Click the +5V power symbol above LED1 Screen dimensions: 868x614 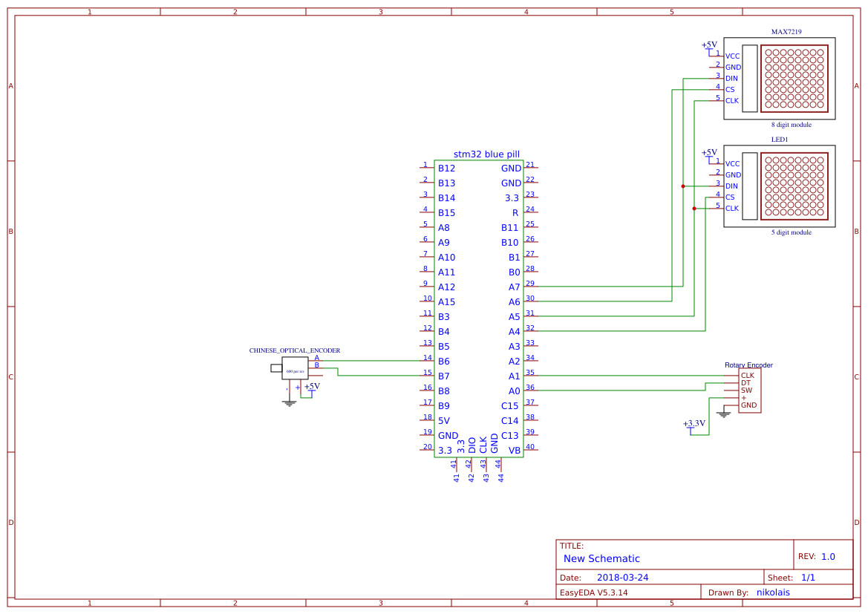pos(709,154)
